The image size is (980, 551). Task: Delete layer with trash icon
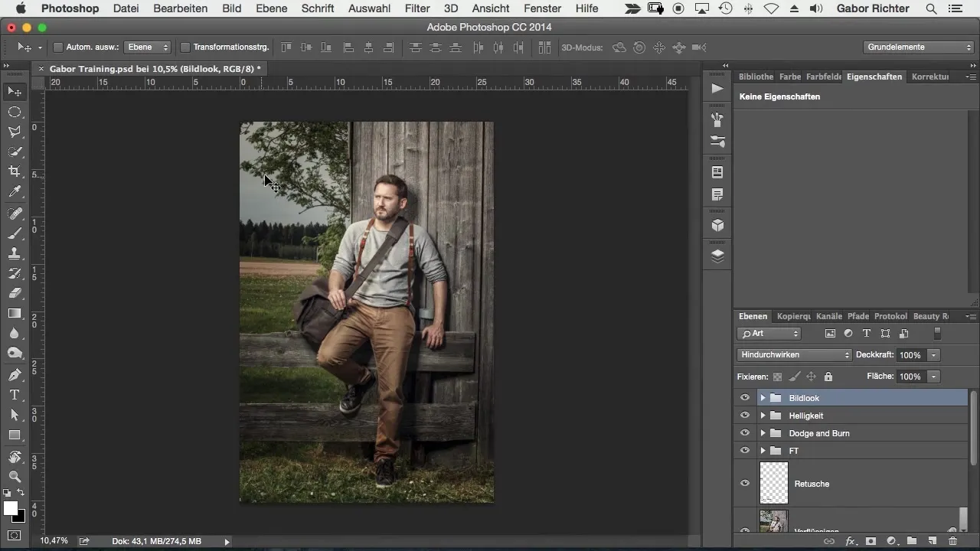coord(952,541)
